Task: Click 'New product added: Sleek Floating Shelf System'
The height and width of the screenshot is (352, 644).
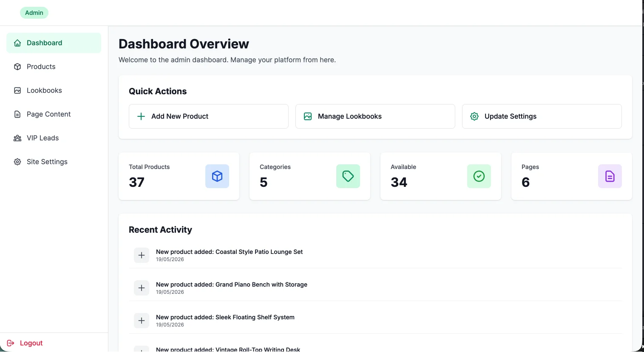Action: 225,317
